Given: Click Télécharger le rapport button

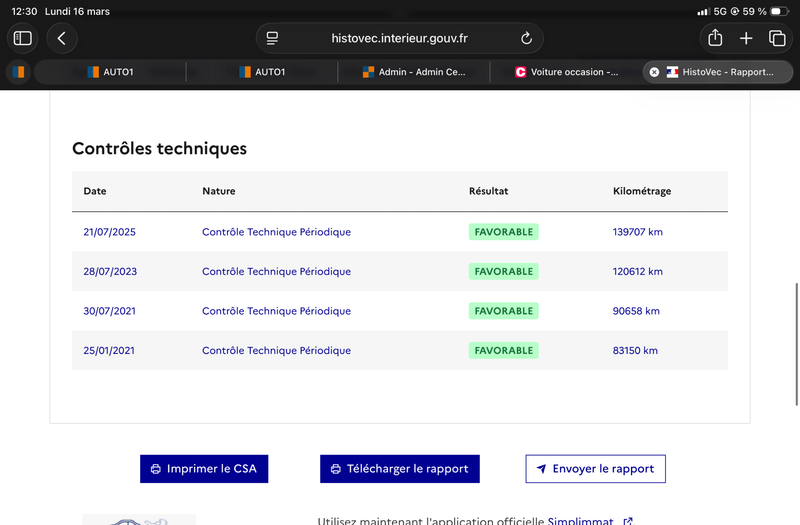Looking at the screenshot, I should 400,468.
